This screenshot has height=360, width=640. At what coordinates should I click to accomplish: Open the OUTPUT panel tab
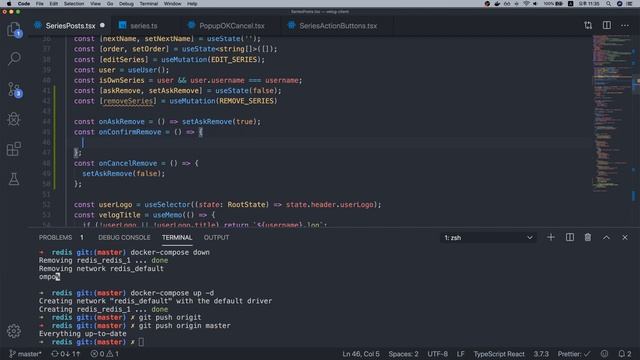click(x=216, y=238)
